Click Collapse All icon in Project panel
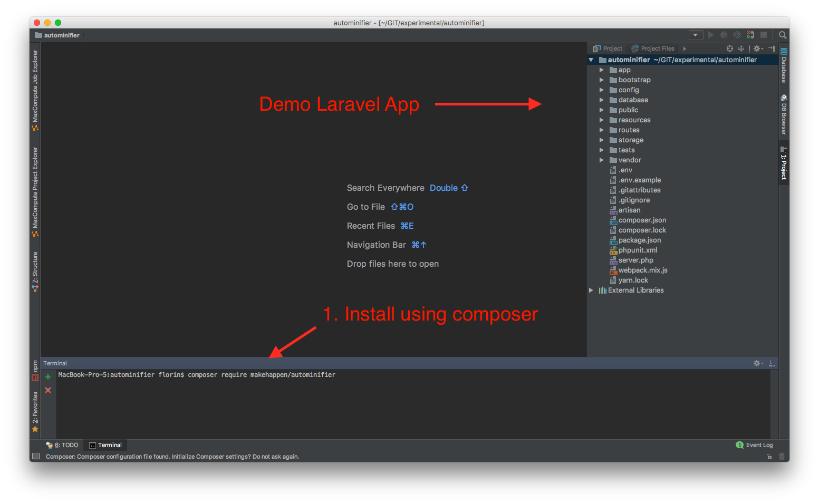 coord(741,49)
